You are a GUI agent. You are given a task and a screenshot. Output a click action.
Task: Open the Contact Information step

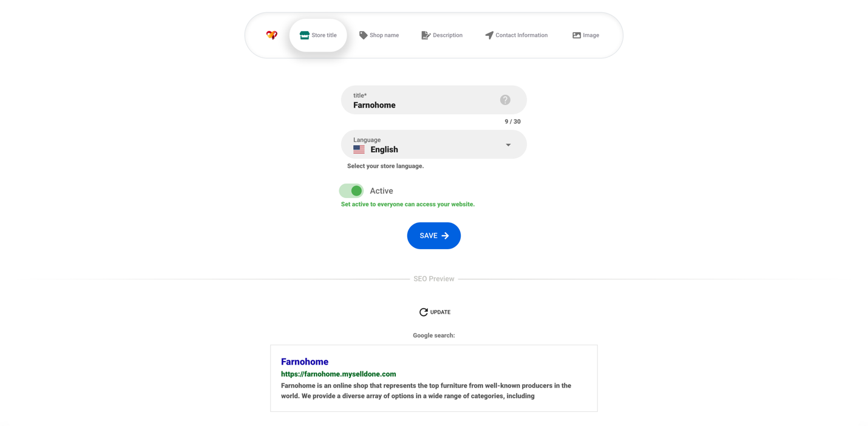516,35
